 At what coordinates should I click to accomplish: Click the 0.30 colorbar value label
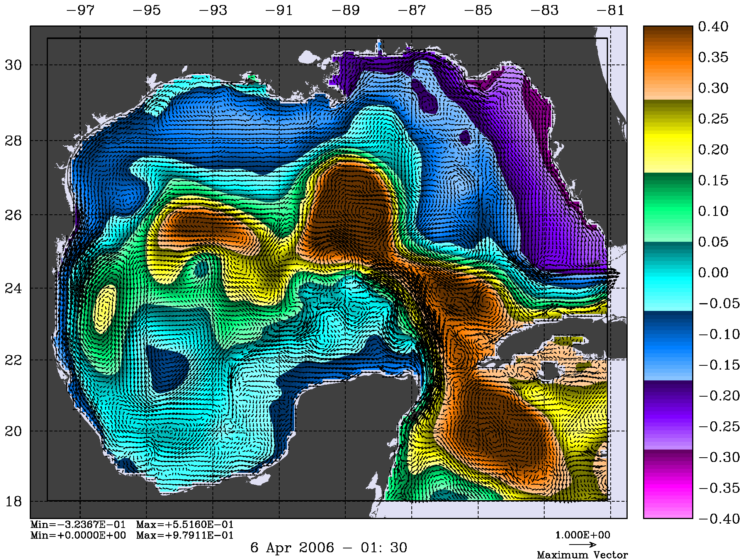(x=713, y=88)
